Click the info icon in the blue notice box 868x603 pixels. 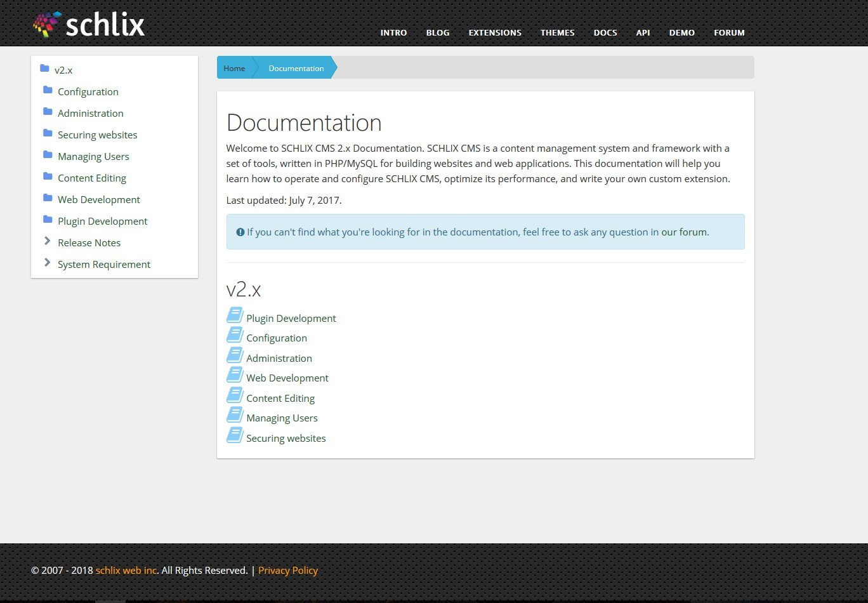pos(240,232)
